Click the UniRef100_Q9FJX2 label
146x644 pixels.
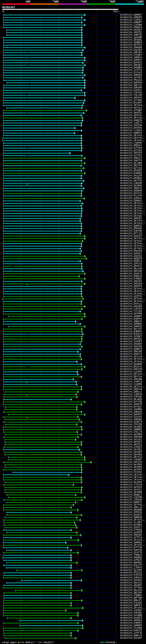[x=131, y=85]
